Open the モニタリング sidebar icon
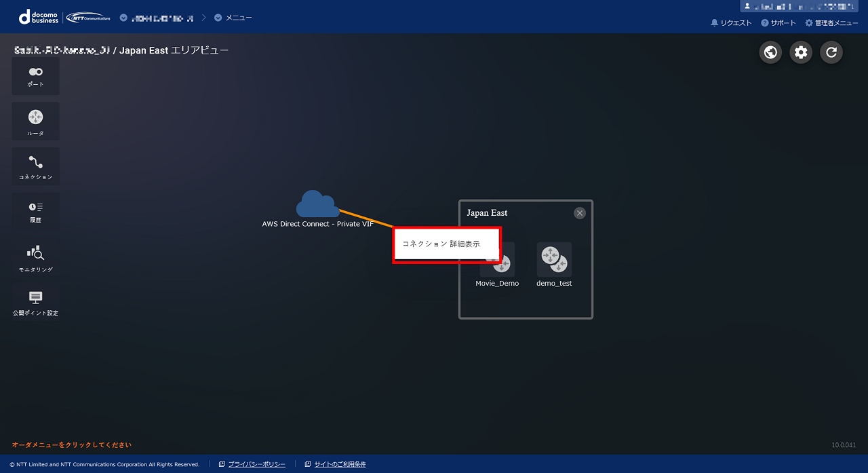 (x=35, y=257)
